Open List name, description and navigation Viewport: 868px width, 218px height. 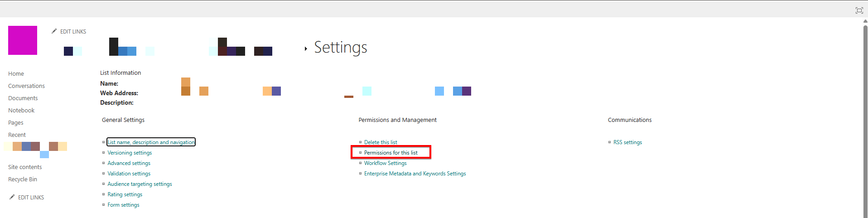(x=151, y=142)
